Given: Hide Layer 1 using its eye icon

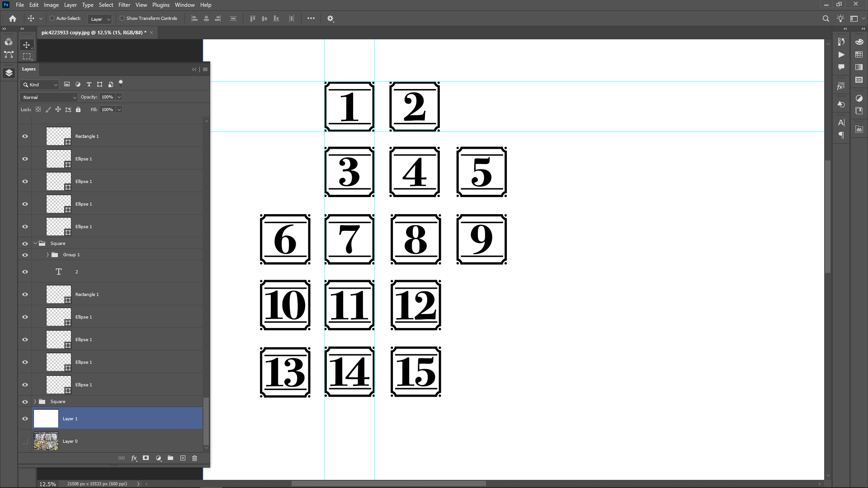Looking at the screenshot, I should (25, 419).
